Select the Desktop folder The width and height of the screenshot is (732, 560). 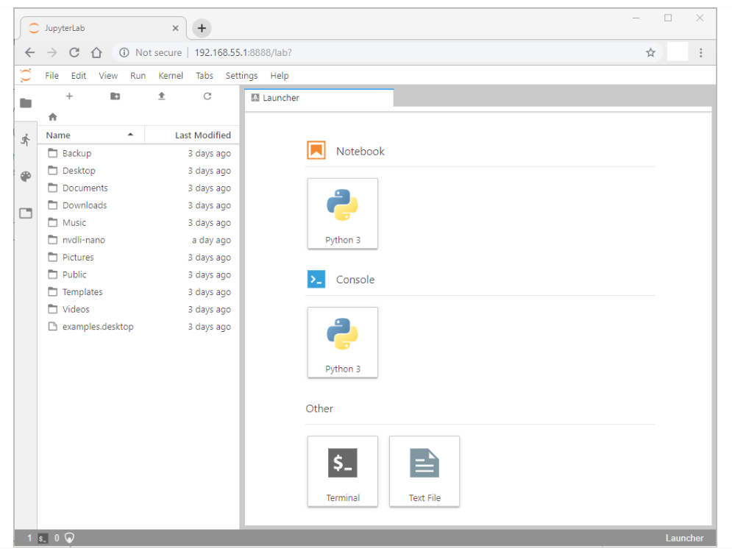point(138,171)
